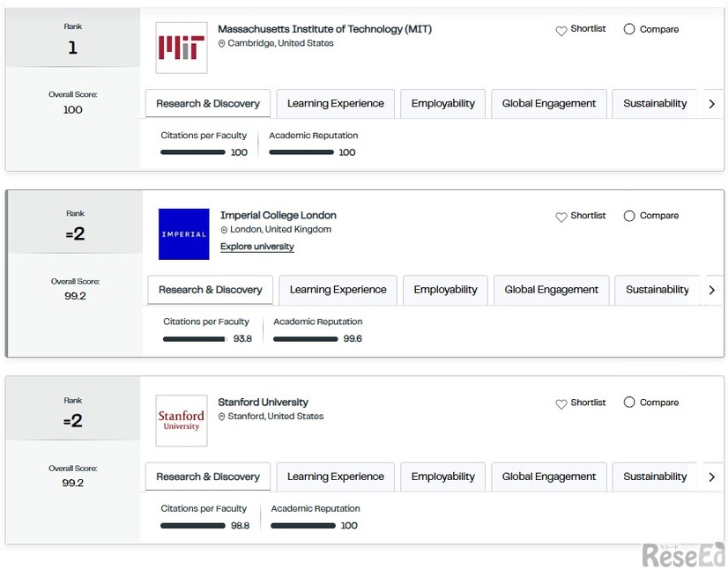
Task: Click the =2 rank of Imperial College London
Action: (x=75, y=234)
